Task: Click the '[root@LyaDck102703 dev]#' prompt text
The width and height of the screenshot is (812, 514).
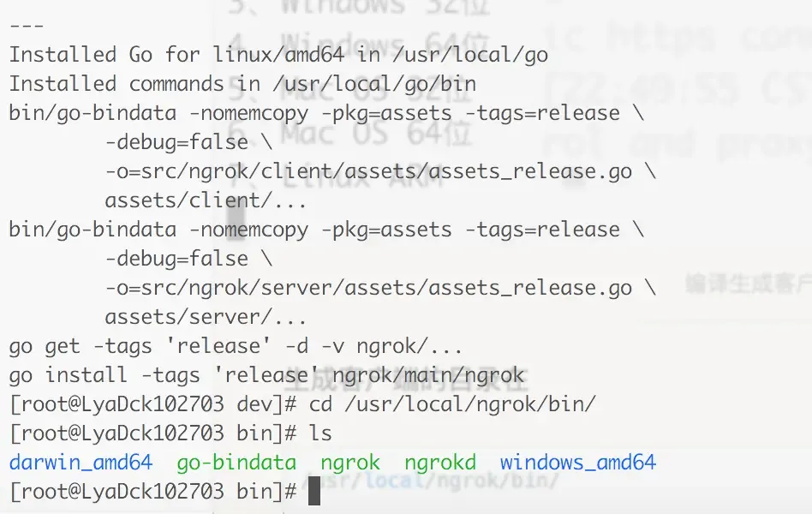Action: coord(152,404)
